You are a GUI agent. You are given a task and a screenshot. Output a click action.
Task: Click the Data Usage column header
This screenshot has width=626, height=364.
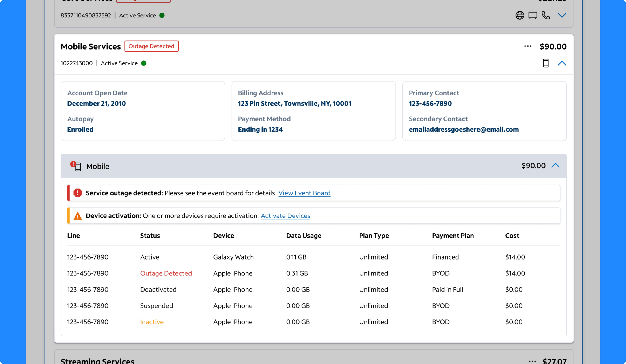[x=303, y=235]
